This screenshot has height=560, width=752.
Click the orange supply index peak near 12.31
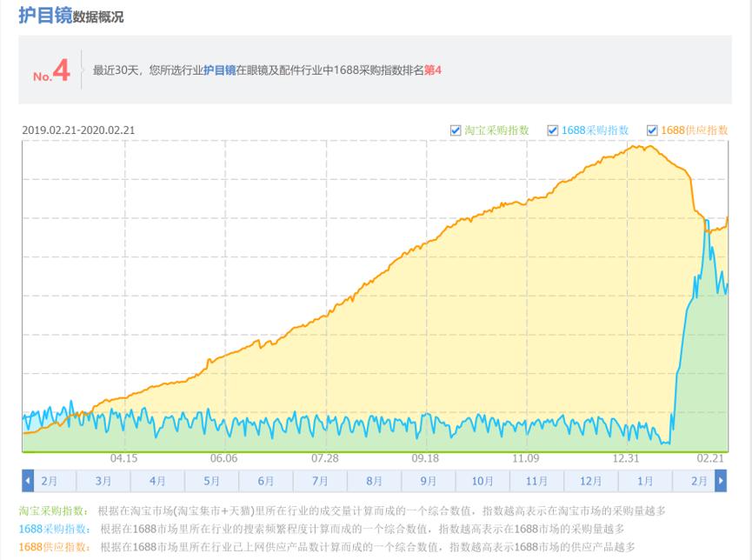[642, 146]
